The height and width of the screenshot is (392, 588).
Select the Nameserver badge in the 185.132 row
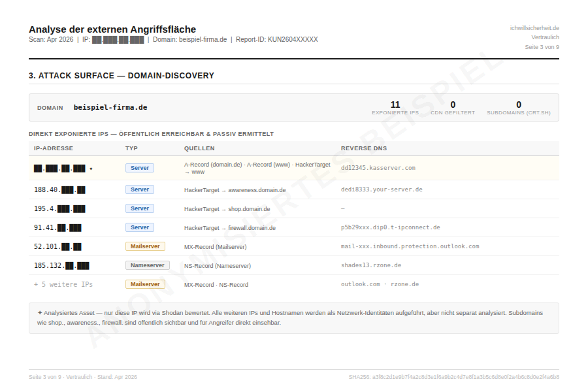147,265
